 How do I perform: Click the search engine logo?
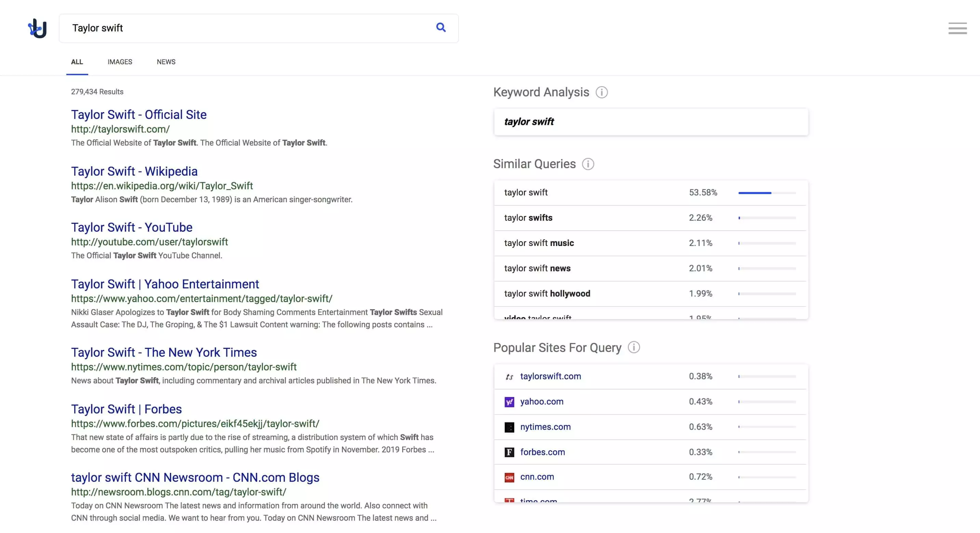(x=37, y=28)
